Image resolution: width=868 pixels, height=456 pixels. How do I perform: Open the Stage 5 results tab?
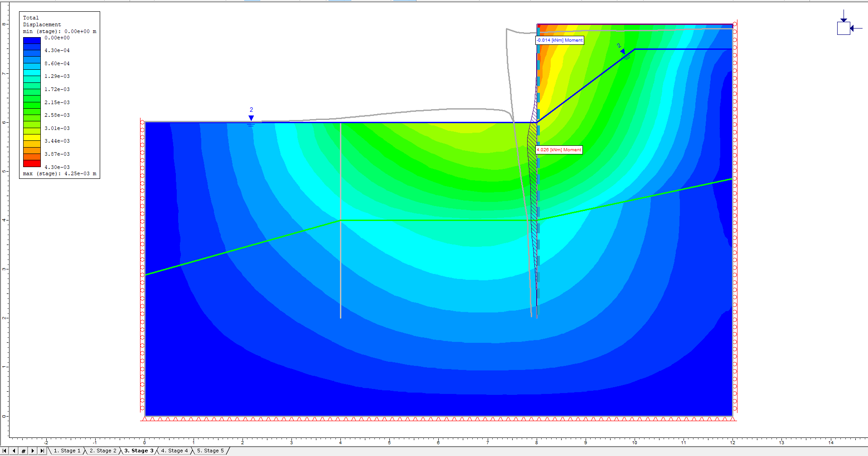pyautogui.click(x=210, y=451)
